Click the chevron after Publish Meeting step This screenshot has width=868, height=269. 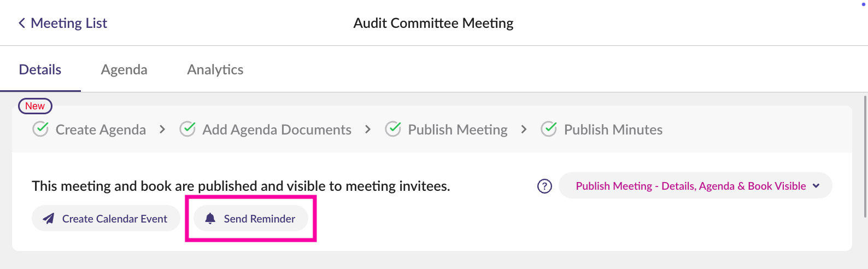524,130
